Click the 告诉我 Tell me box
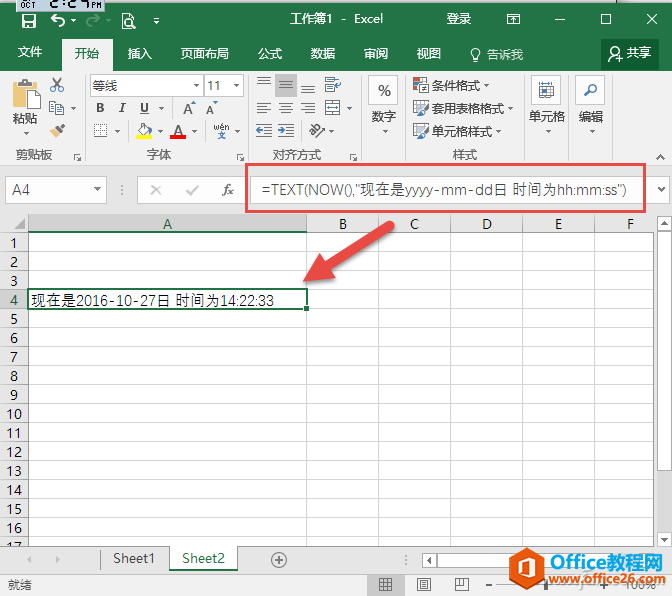This screenshot has width=672, height=596. [497, 54]
